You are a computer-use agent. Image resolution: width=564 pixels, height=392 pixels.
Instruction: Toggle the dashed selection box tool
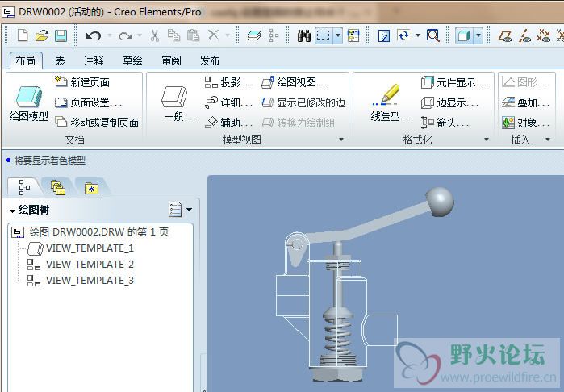tap(323, 35)
